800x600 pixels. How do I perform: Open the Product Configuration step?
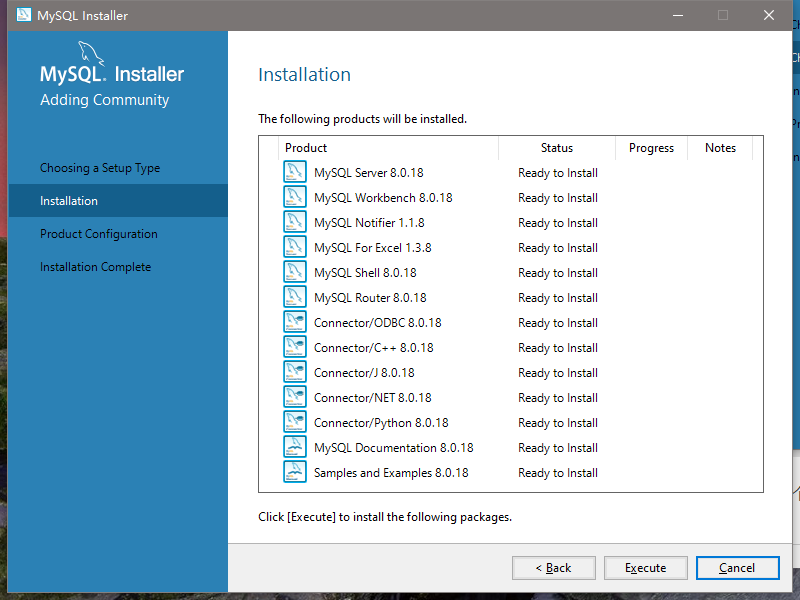pos(99,234)
